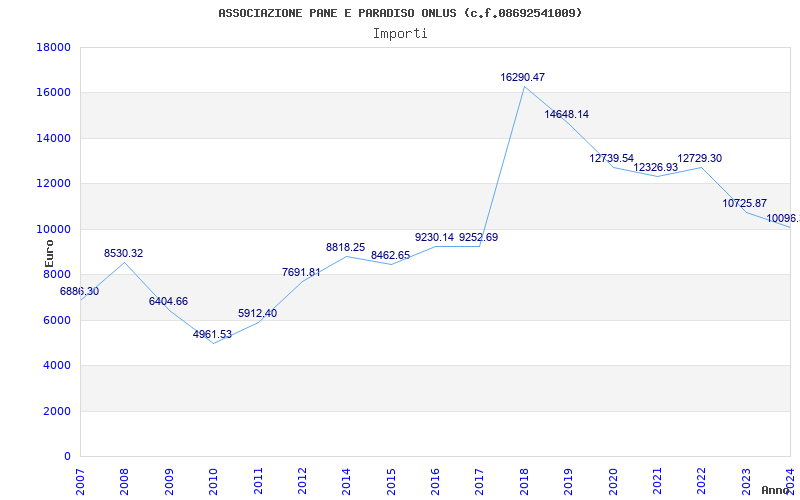Click the x-axis year 2022
This screenshot has width=800, height=500.
(x=702, y=481)
